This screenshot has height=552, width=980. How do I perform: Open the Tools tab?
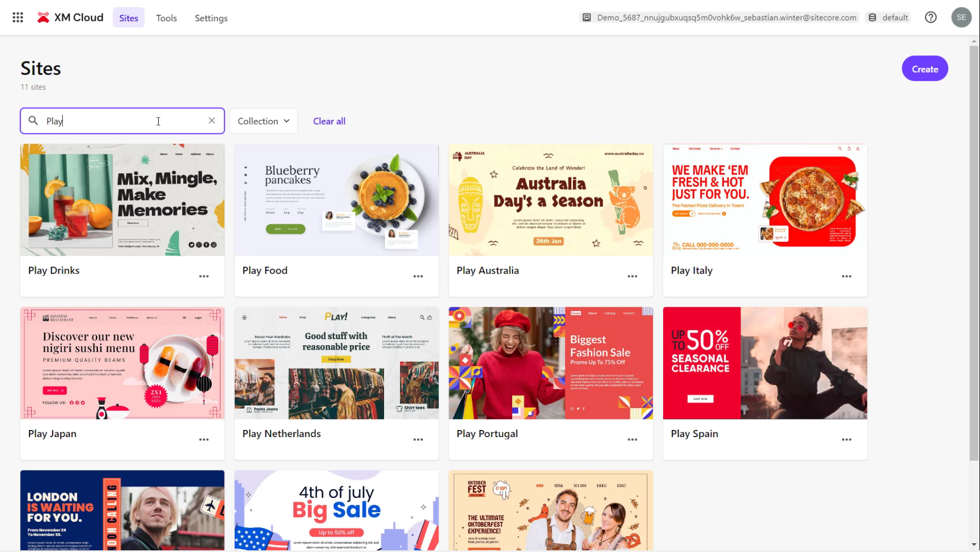tap(166, 18)
